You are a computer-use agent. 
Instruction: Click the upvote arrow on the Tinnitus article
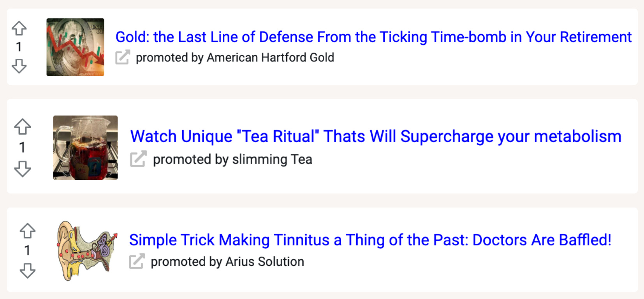27,230
